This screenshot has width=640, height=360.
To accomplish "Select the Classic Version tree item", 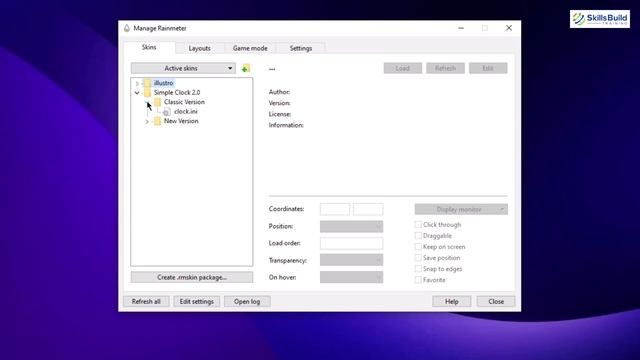I will click(184, 102).
